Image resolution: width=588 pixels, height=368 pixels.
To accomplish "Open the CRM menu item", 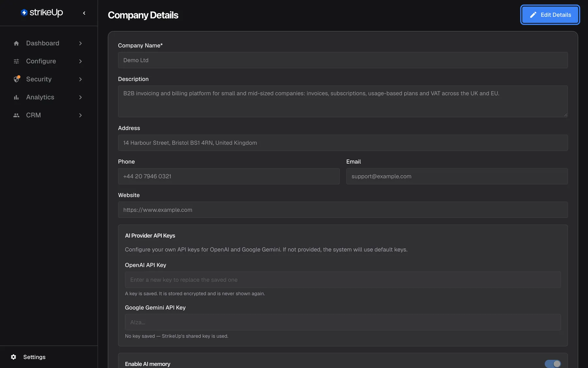I will click(49, 115).
